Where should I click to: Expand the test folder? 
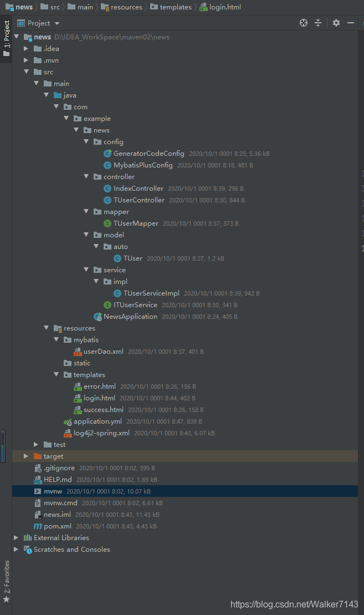pyautogui.click(x=36, y=444)
